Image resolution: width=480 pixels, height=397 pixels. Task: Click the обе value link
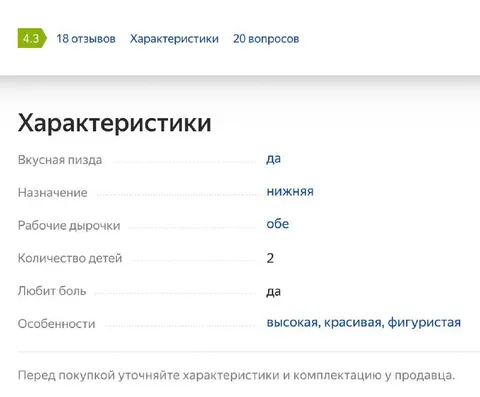tap(278, 224)
